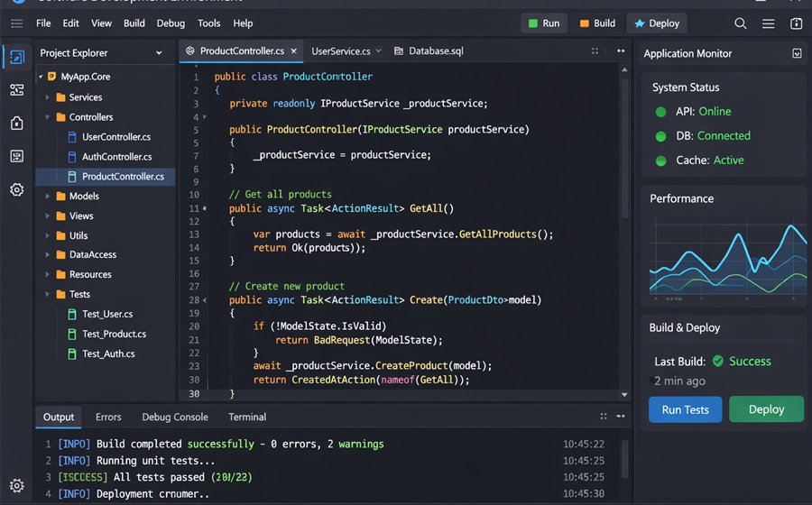Click the MyApp.Core project icon
812x505 pixels.
(x=51, y=77)
